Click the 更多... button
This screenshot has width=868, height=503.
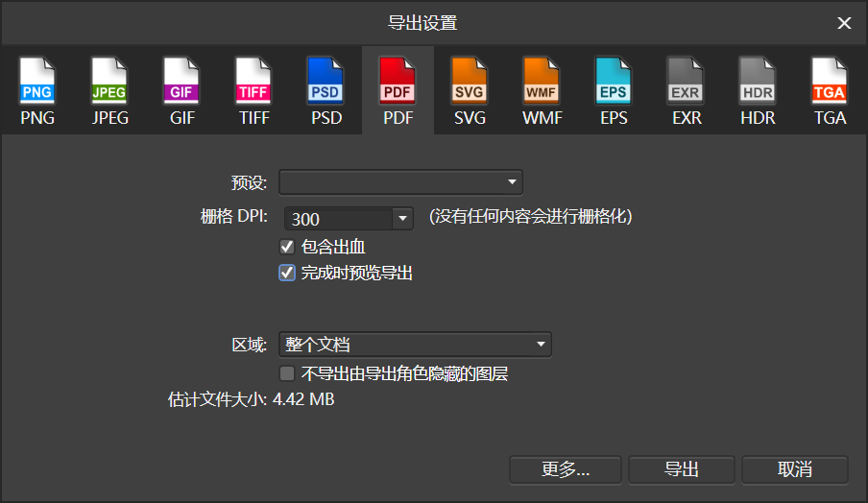click(x=566, y=469)
